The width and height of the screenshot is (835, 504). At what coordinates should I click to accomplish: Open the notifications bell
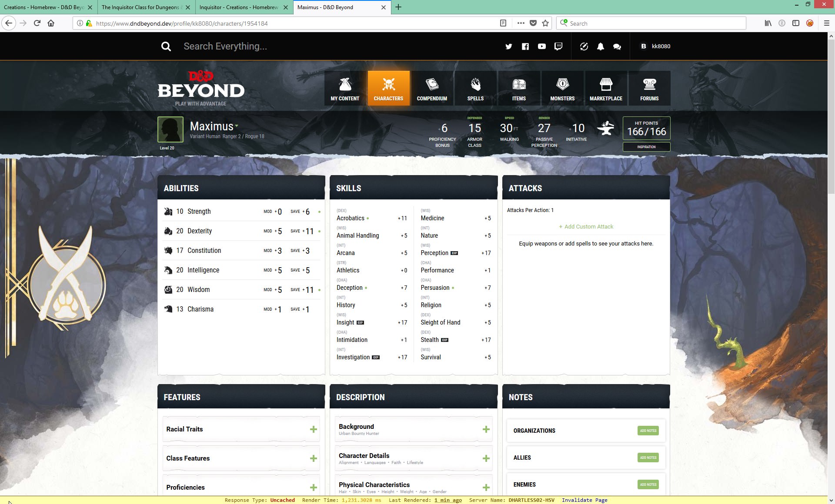click(600, 46)
